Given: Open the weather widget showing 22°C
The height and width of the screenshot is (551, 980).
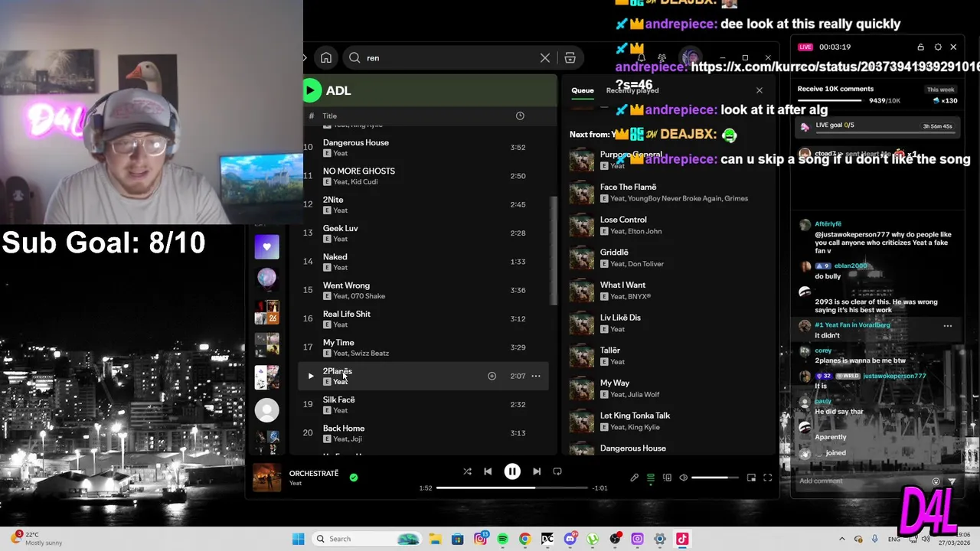Looking at the screenshot, I should tap(37, 539).
